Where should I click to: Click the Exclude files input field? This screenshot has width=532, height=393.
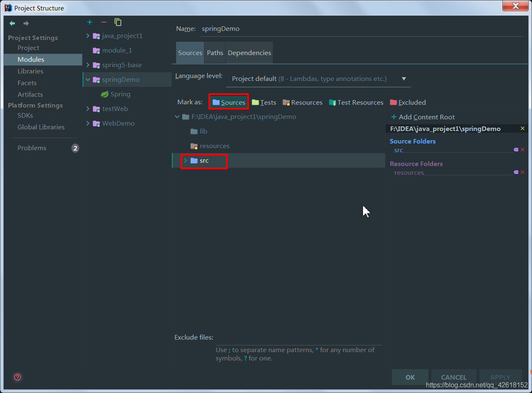299,338
